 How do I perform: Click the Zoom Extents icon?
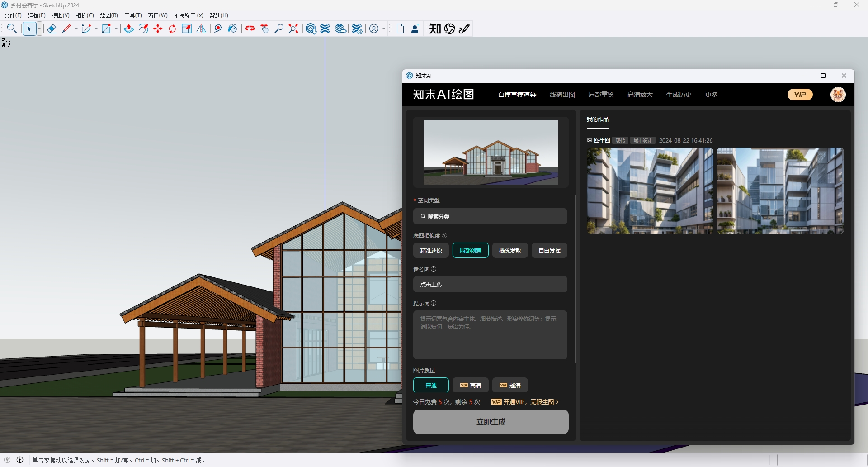tap(293, 29)
